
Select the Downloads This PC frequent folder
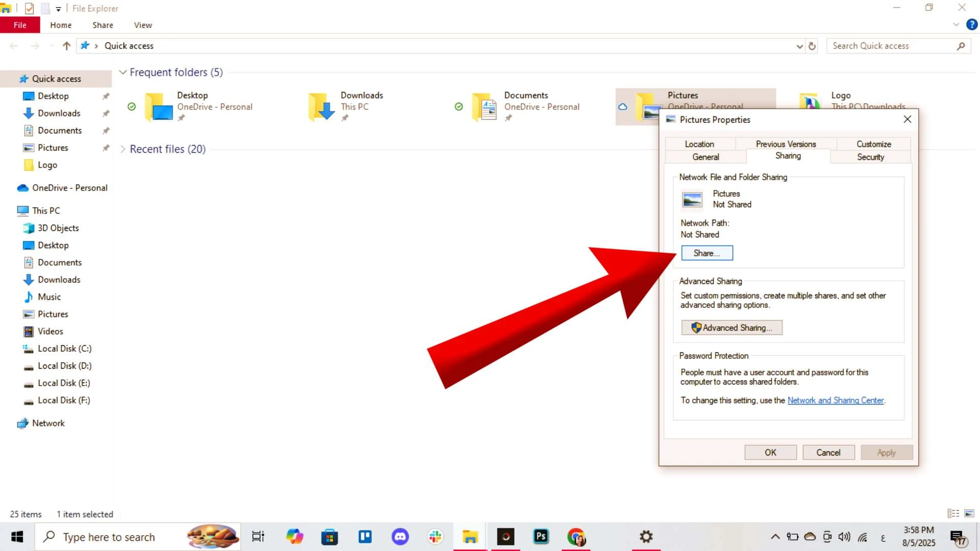(367, 106)
